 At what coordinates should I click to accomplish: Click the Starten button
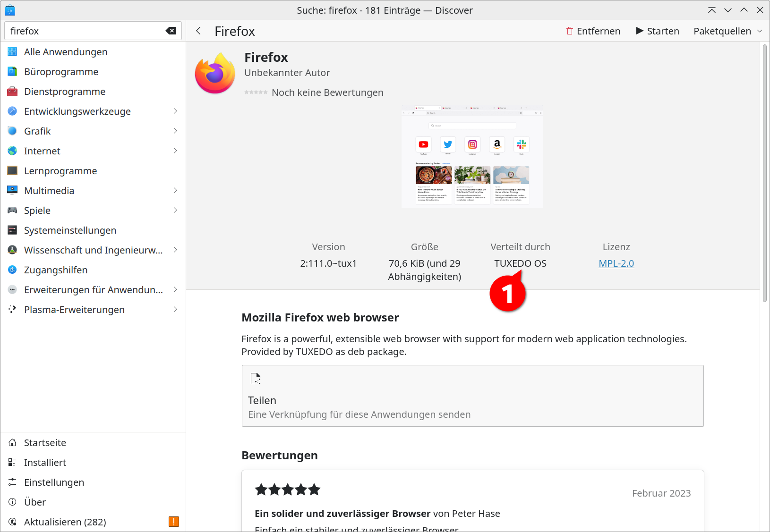658,31
